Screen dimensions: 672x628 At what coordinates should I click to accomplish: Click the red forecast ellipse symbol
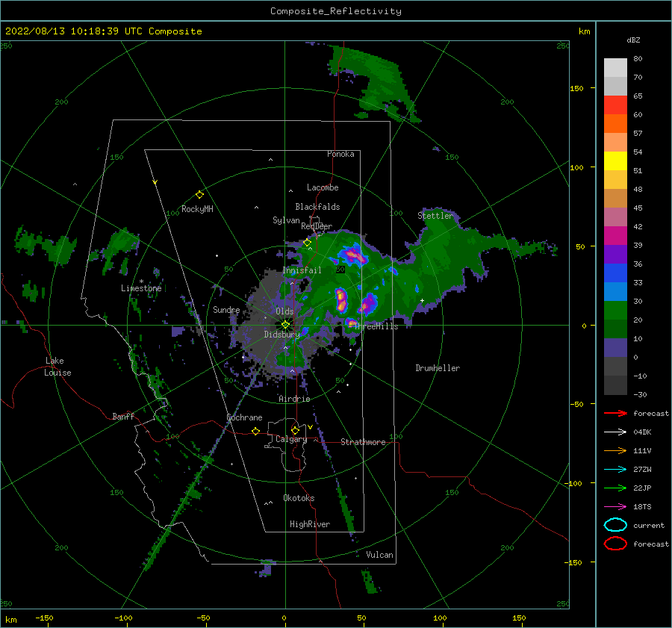point(615,544)
